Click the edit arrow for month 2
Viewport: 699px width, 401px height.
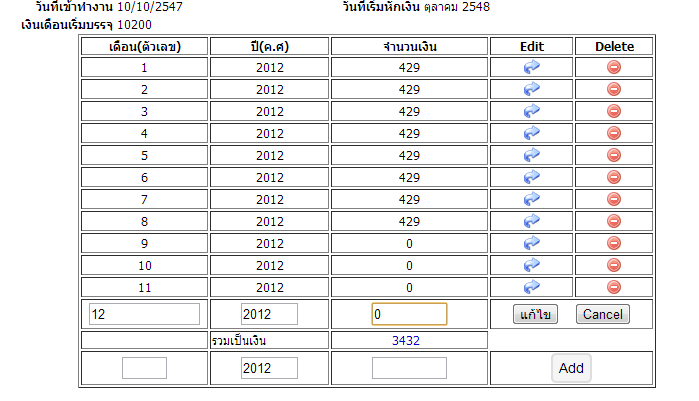coord(531,89)
